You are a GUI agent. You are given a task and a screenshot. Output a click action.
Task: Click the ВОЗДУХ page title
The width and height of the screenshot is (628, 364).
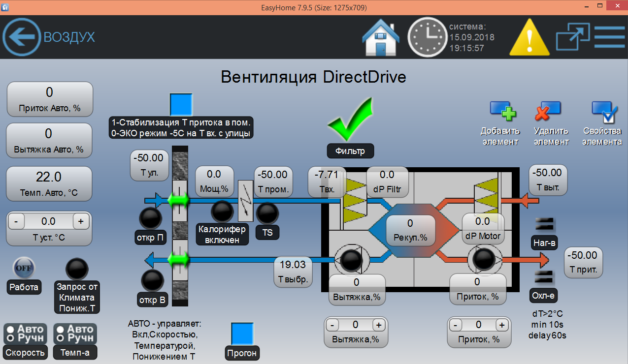pyautogui.click(x=69, y=37)
